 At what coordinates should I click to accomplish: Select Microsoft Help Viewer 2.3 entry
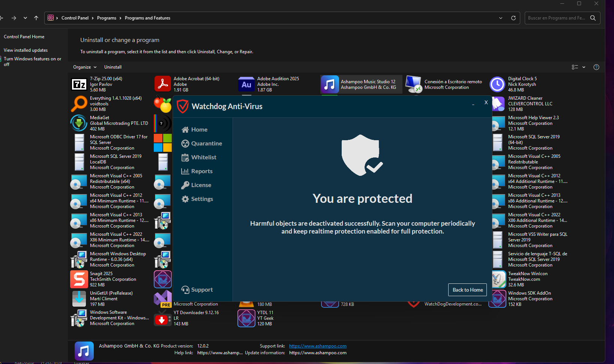[529, 123]
